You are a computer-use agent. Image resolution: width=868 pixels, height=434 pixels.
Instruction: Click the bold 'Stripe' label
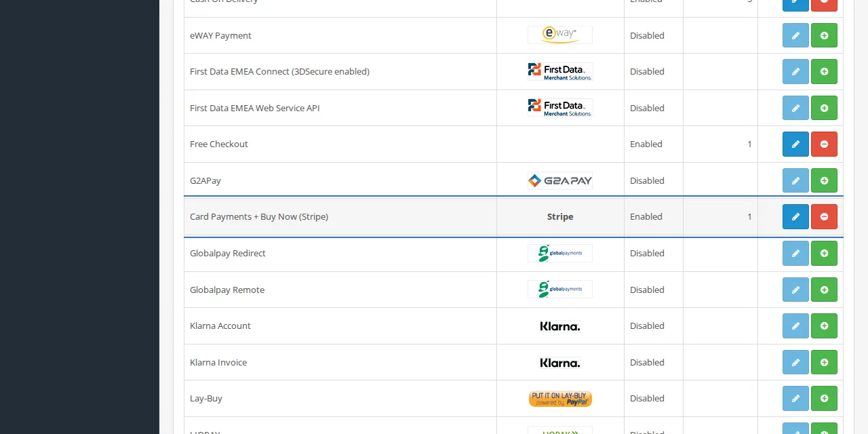click(x=560, y=216)
